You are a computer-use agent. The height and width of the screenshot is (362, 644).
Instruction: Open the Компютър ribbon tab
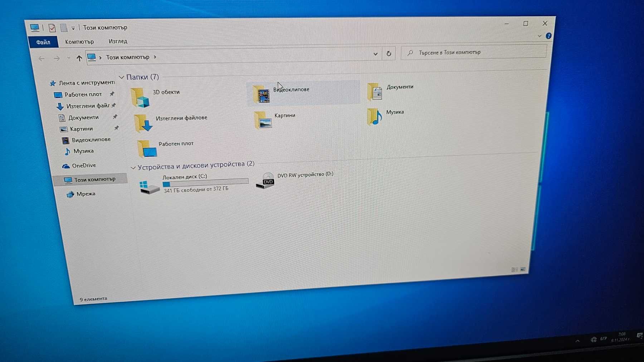pos(79,42)
